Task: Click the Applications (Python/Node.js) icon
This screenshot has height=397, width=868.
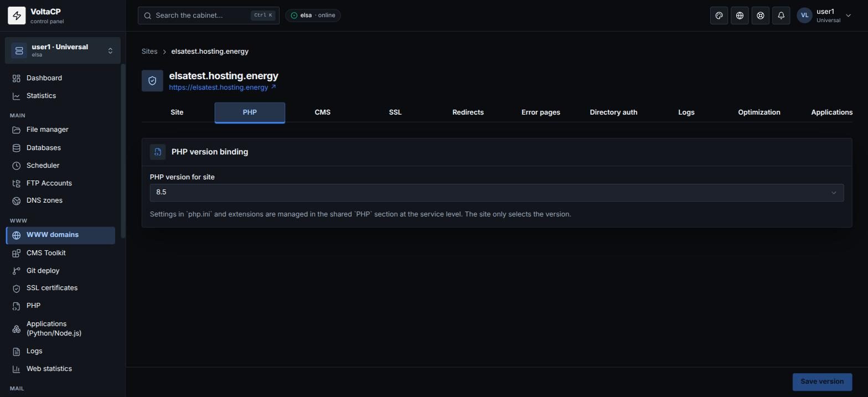Action: click(17, 329)
